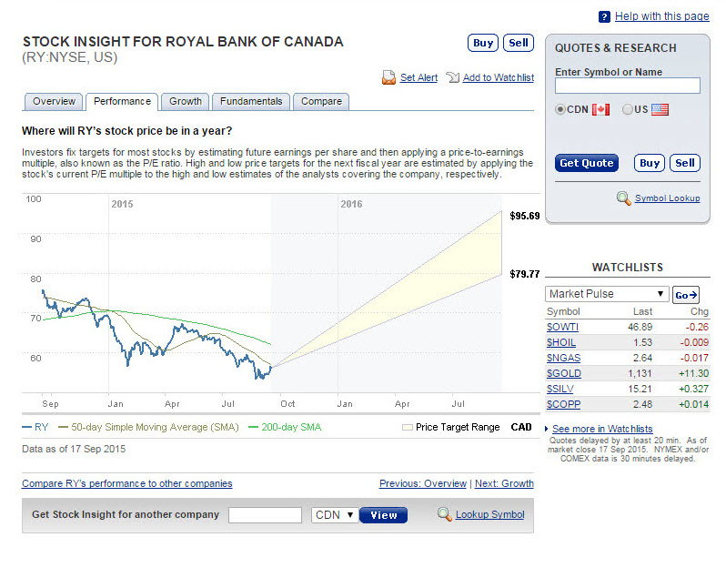This screenshot has height=588, width=726.
Task: Open the $COPP symbol link
Action: (x=563, y=404)
